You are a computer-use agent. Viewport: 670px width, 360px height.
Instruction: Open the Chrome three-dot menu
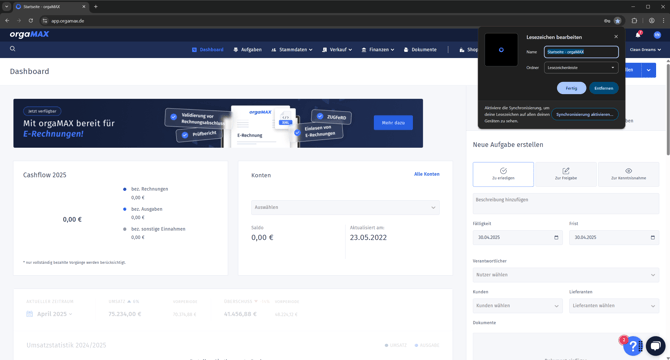(664, 20)
